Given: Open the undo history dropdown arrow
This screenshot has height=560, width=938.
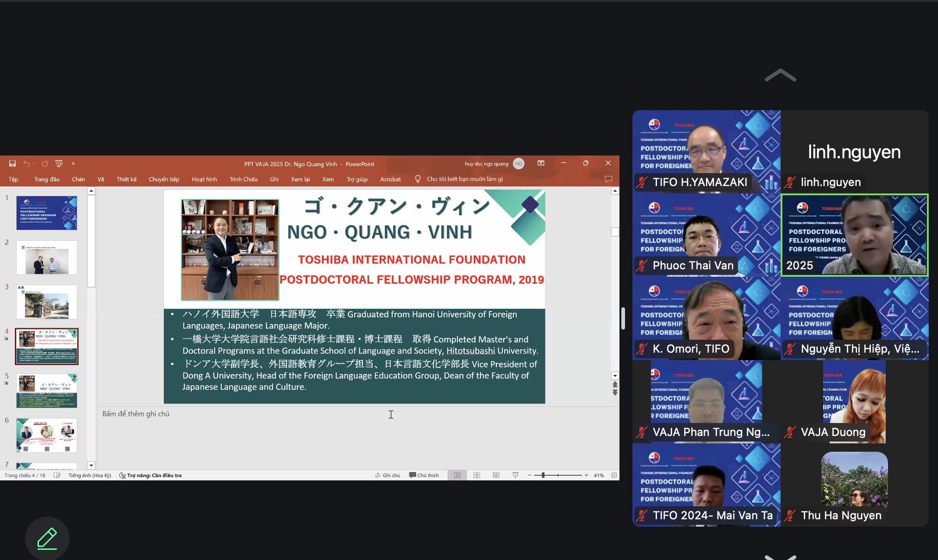Looking at the screenshot, I should (34, 163).
